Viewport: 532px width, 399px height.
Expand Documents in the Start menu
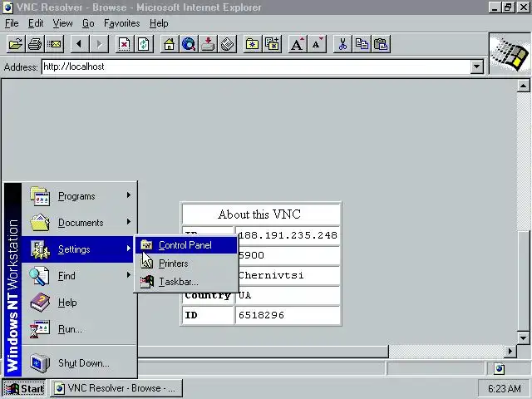point(79,223)
